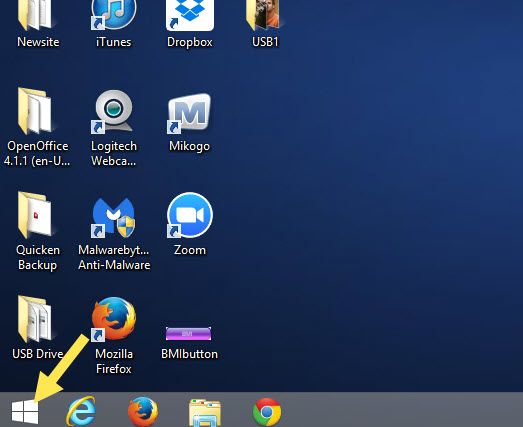The width and height of the screenshot is (523, 427).
Task: Select the Zoom desktop shortcut icon
Action: tap(190, 215)
